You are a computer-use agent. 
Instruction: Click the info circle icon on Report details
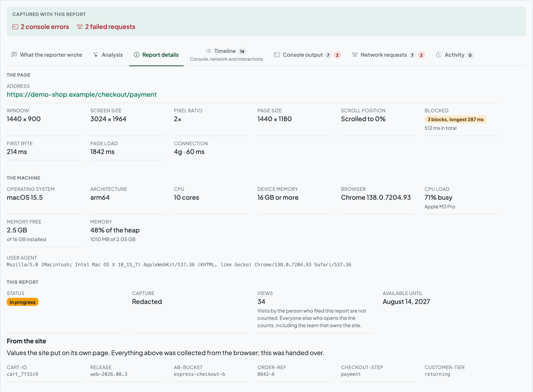point(136,55)
